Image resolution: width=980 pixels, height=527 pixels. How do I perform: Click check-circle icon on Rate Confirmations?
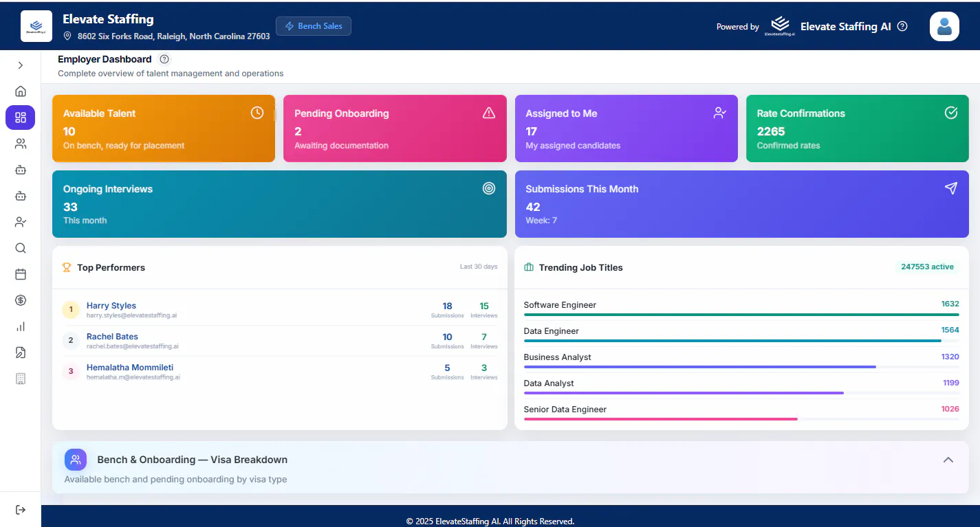(x=951, y=113)
